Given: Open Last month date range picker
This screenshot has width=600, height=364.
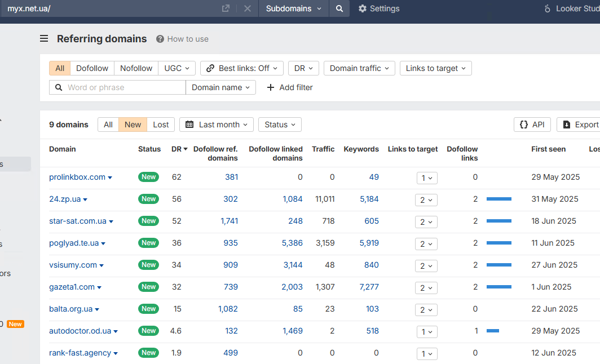Looking at the screenshot, I should pos(217,125).
